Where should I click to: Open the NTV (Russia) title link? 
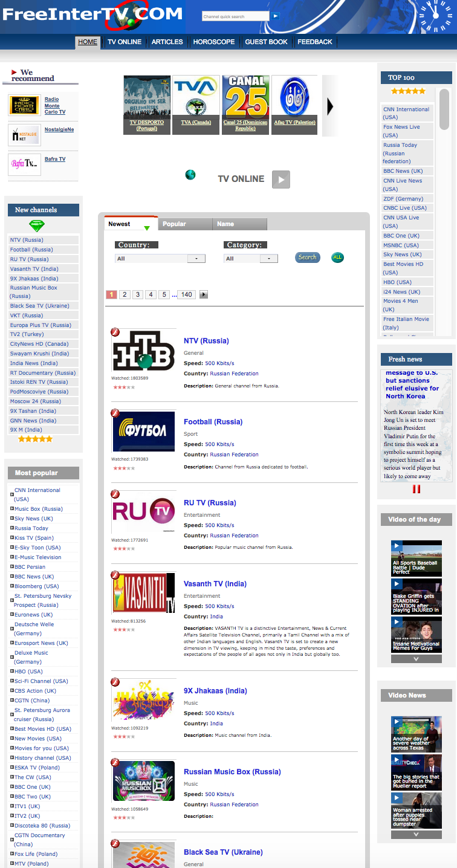pyautogui.click(x=206, y=341)
